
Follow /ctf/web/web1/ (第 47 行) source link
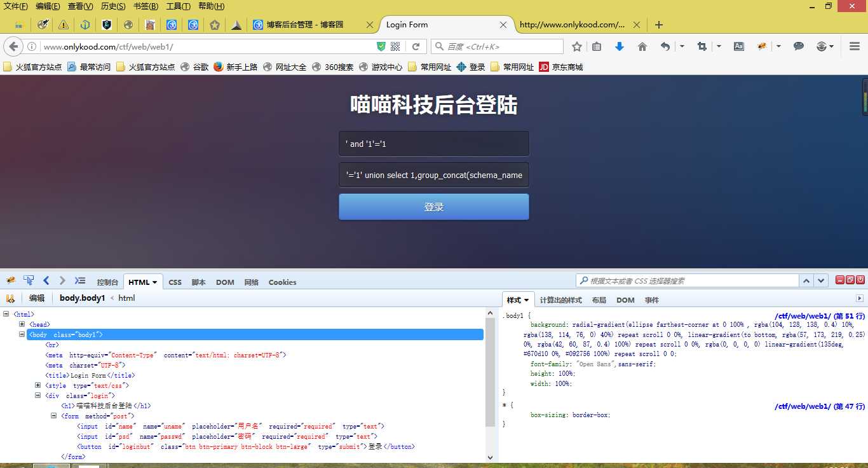pyautogui.click(x=820, y=406)
